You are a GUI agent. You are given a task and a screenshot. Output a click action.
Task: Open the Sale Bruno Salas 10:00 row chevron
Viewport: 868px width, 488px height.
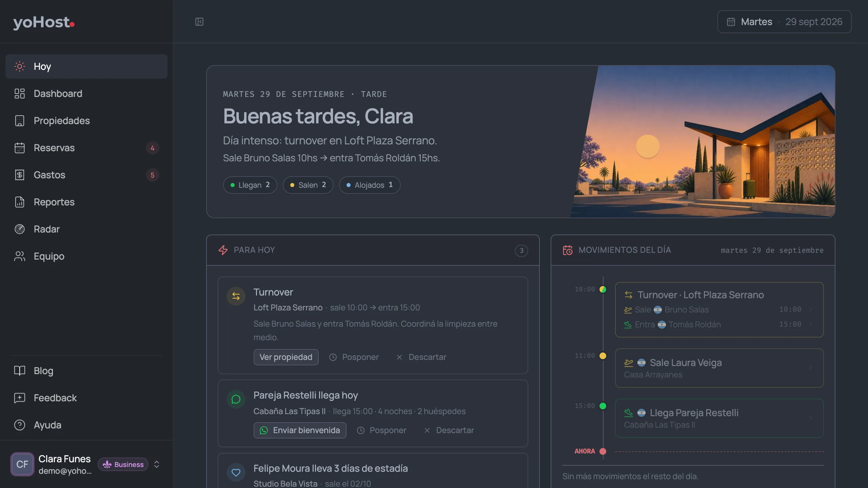click(811, 310)
